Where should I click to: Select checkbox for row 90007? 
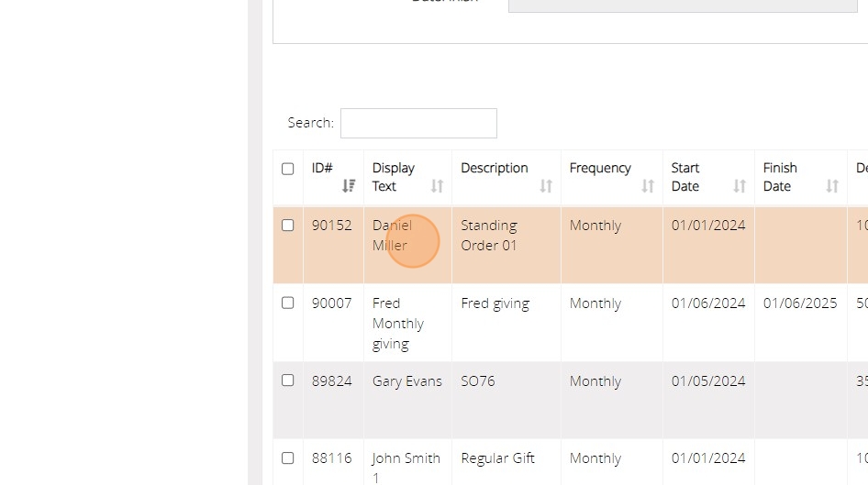288,303
